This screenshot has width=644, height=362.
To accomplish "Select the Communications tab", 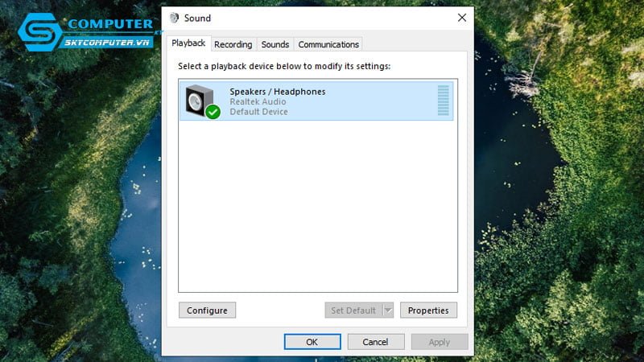I will [328, 44].
